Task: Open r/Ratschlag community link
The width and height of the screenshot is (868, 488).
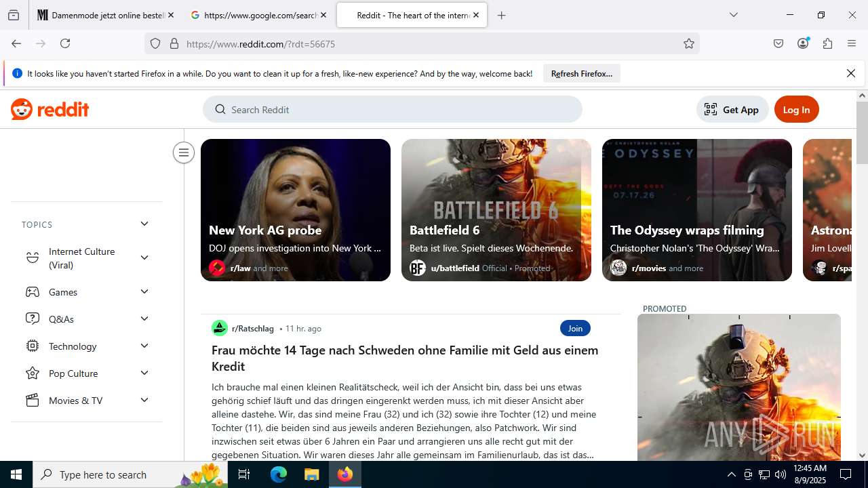Action: 252,328
